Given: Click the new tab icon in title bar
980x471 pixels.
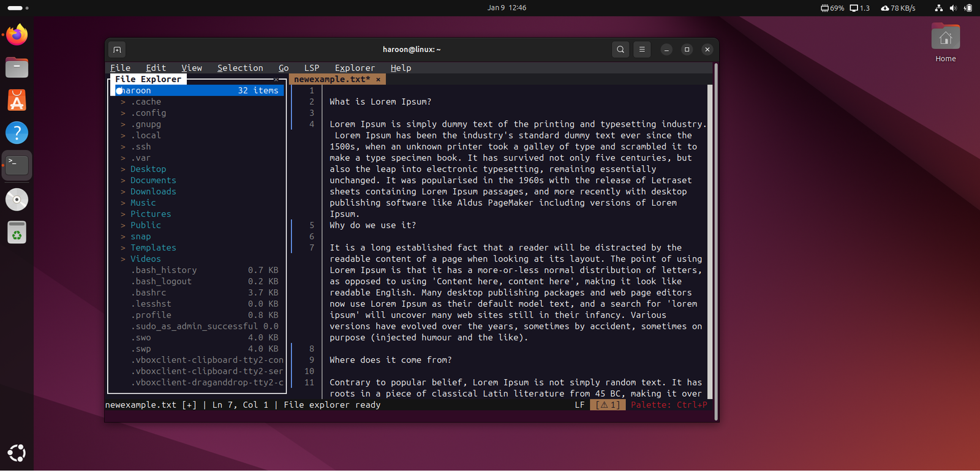Looking at the screenshot, I should click(x=117, y=50).
